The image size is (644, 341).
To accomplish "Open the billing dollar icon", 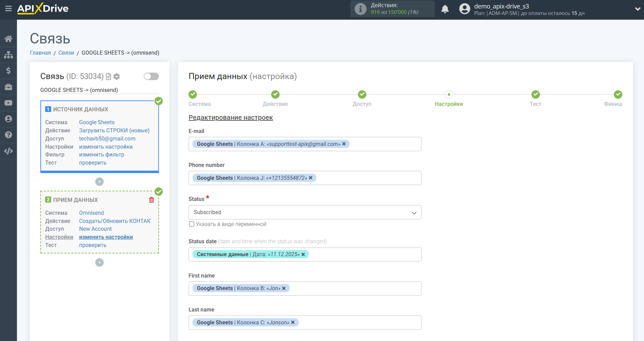I will click(8, 71).
